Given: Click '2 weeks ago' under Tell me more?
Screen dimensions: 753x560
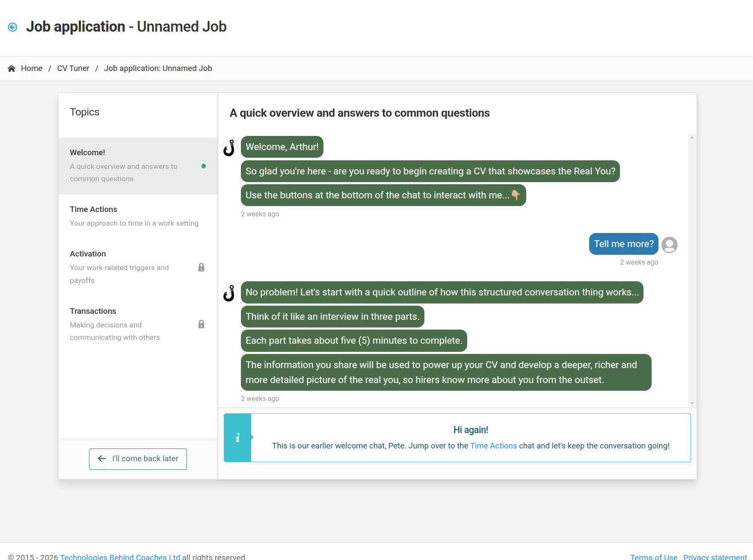Looking at the screenshot, I should coord(639,262).
